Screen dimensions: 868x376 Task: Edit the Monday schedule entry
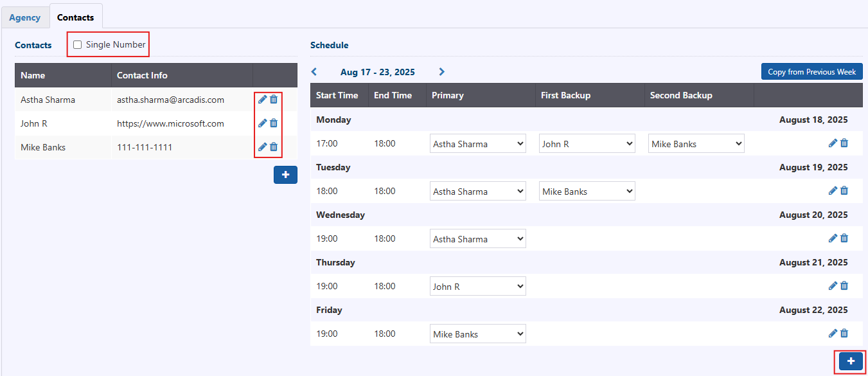click(833, 143)
